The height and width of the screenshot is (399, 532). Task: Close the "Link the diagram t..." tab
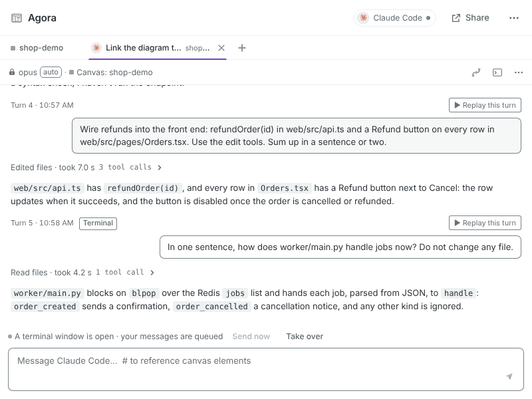point(221,48)
